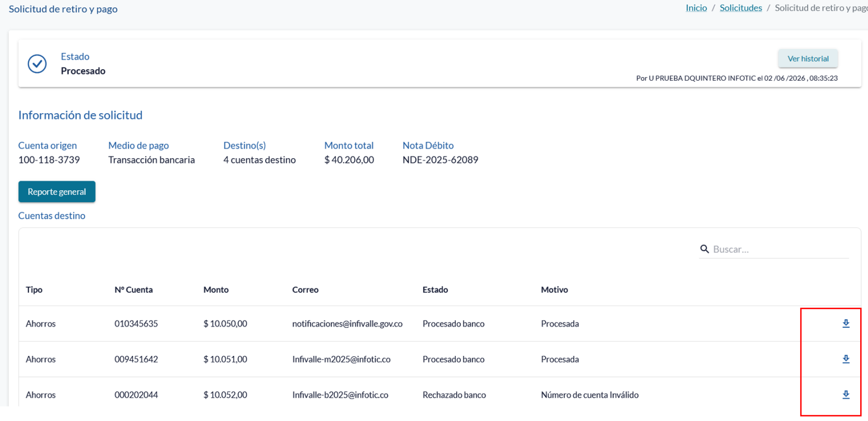This screenshot has height=421, width=868.
Task: Sort by the Monto column header
Action: (216, 290)
